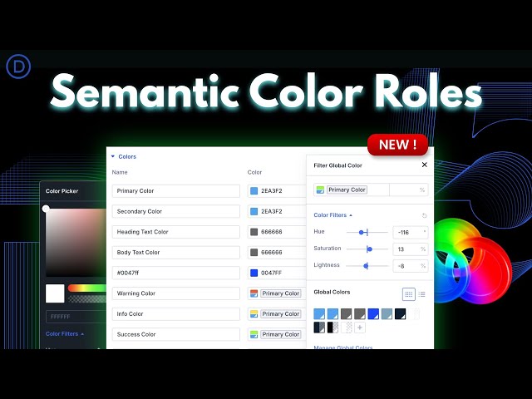Click the FFFFFF hex input field
Screen dimensions: 532x399
[76, 317]
